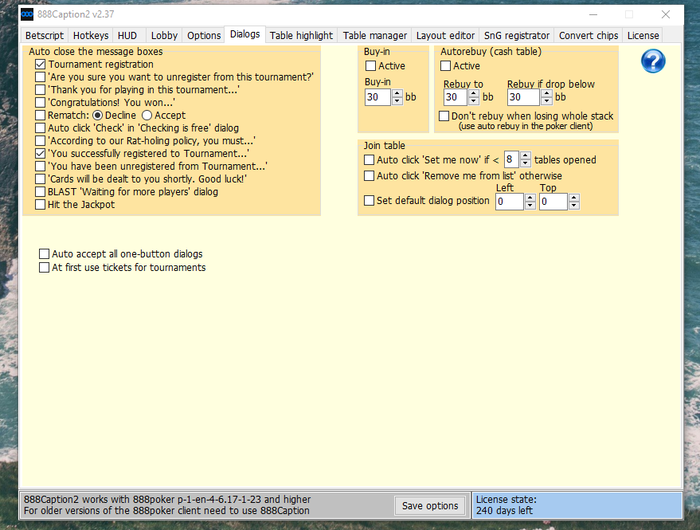Uncheck 'You successfully registered to Tournament' box
The image size is (700, 530).
(40, 154)
